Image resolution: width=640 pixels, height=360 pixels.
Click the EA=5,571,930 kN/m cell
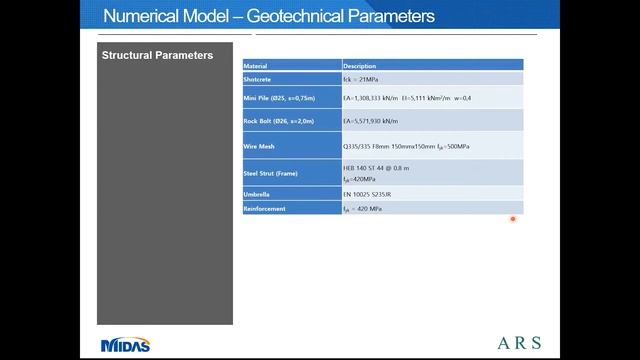click(433, 120)
